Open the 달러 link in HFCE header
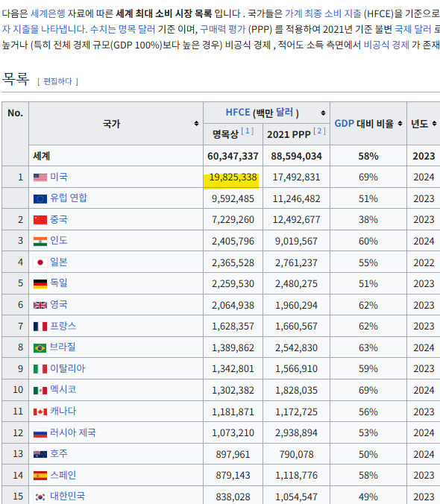This screenshot has height=504, width=440. (x=284, y=113)
